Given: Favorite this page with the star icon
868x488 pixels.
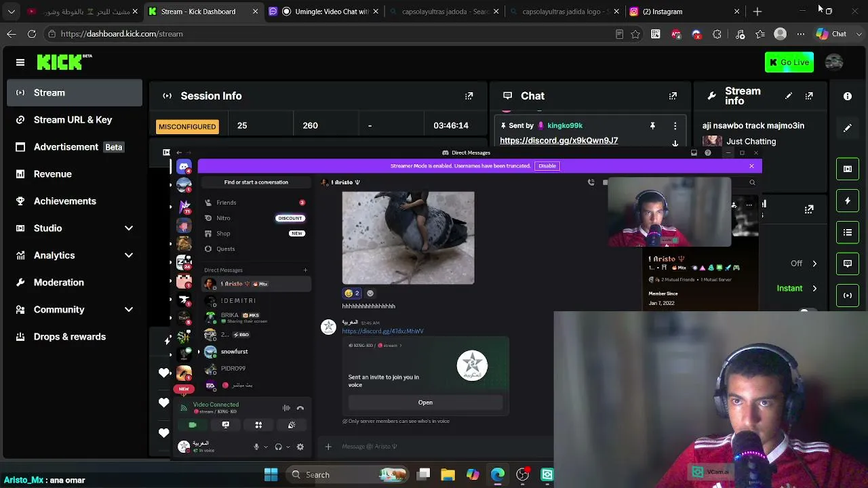Looking at the screenshot, I should click(635, 34).
